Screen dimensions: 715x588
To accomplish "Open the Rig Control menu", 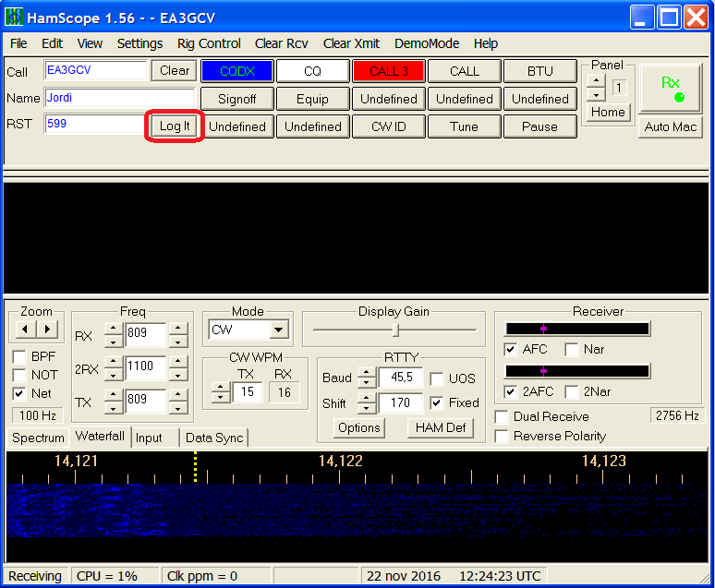I will click(x=209, y=43).
